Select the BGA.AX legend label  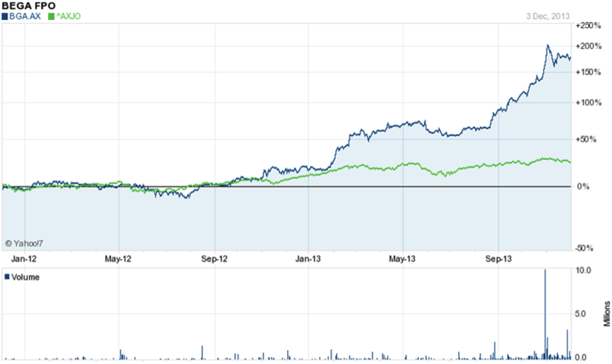pos(25,16)
